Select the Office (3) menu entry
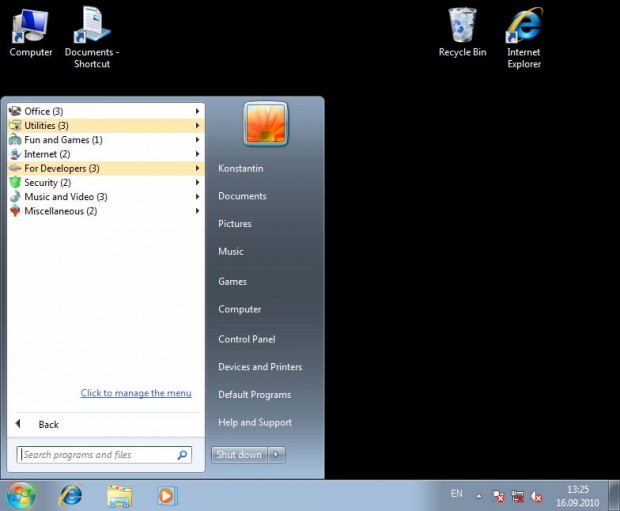The width and height of the screenshot is (620, 511). pos(106,111)
